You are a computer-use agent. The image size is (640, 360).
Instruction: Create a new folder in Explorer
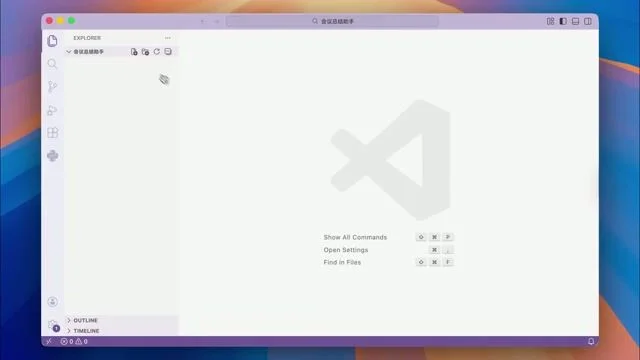tap(145, 52)
